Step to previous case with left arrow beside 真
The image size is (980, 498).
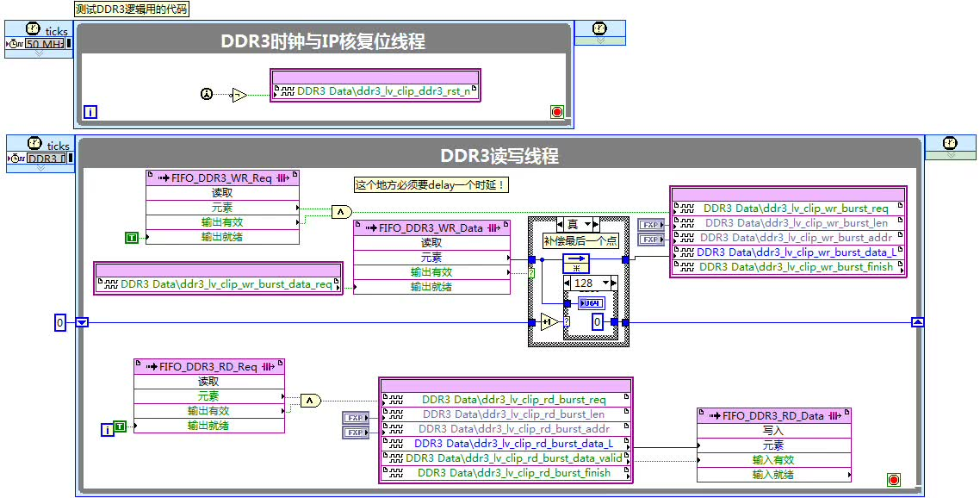coord(561,224)
